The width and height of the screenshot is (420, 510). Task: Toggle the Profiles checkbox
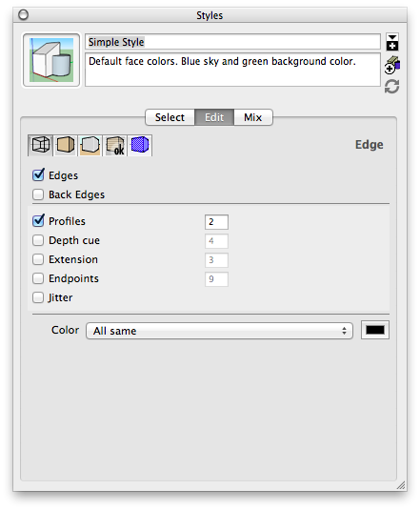point(38,220)
